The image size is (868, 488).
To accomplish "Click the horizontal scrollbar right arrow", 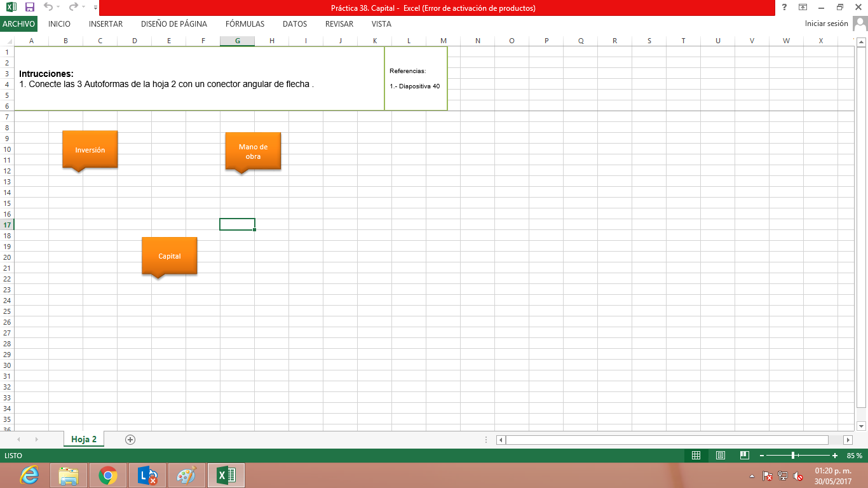I will (x=848, y=440).
